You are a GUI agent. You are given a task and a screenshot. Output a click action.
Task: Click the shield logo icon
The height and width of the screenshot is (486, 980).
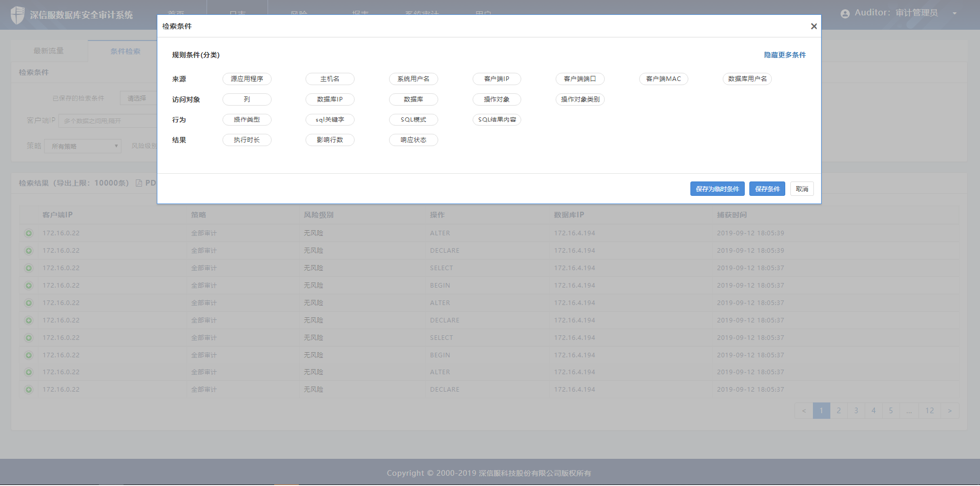click(x=17, y=15)
